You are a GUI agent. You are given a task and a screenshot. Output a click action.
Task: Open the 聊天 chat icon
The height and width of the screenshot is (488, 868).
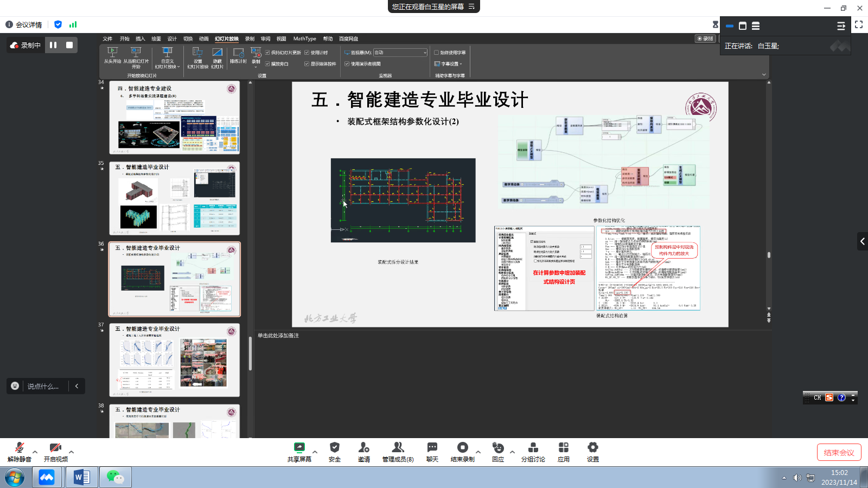[x=432, y=448]
